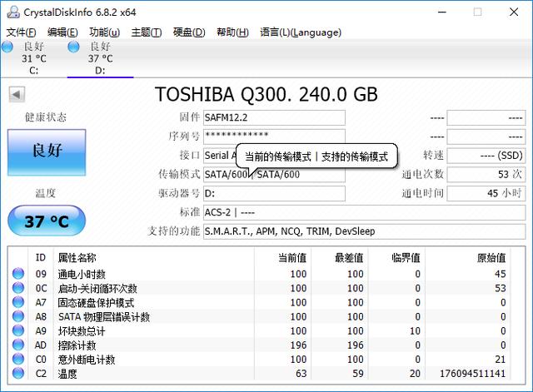Click the 原始值 column header
Screen dimensions: 533x392
468,257
